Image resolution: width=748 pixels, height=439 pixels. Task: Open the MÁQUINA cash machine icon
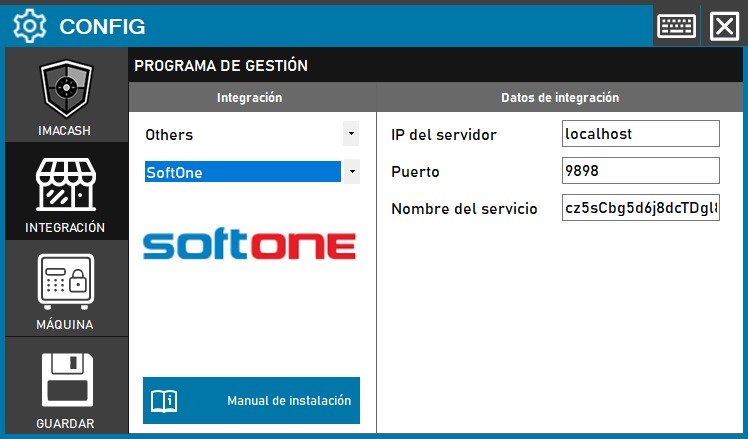(x=66, y=283)
